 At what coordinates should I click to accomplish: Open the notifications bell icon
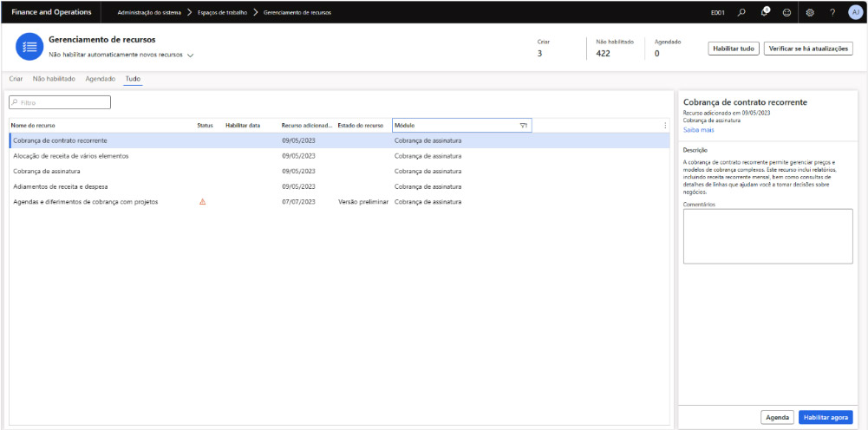click(764, 12)
